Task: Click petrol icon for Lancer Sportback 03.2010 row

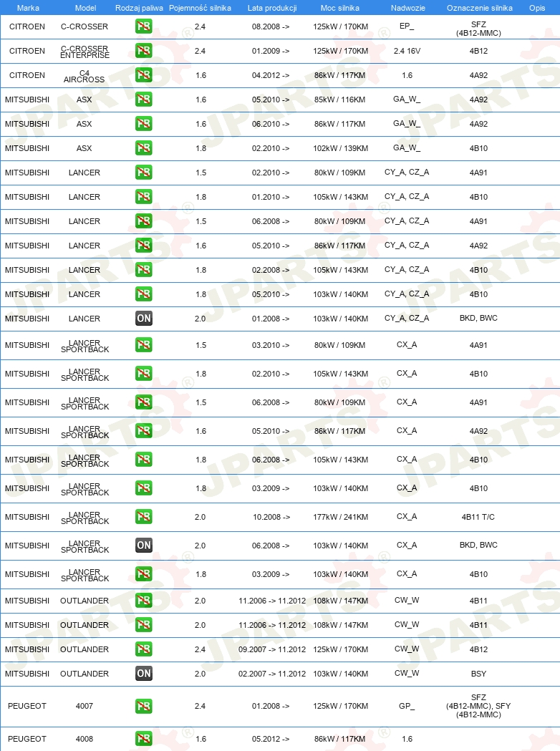Action: coord(144,345)
